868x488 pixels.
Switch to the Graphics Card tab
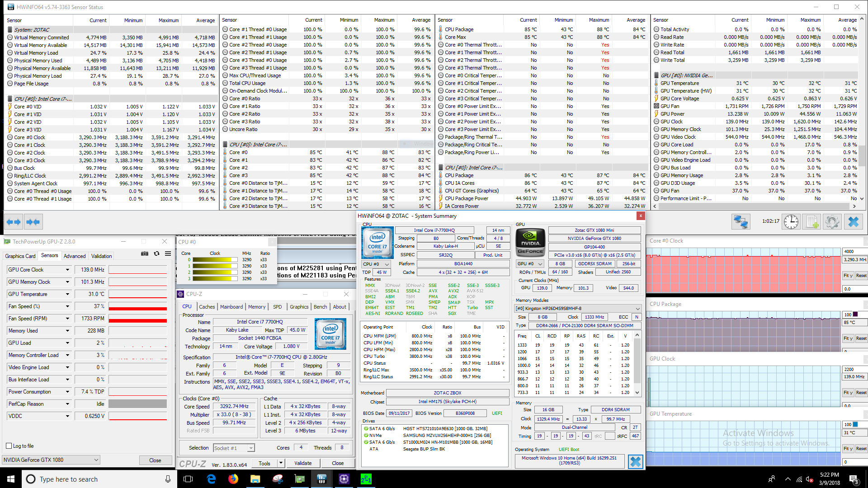(20, 256)
